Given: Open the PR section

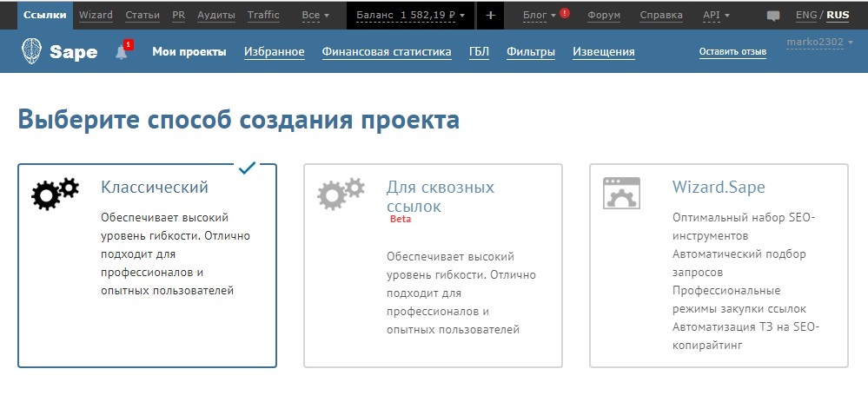Looking at the screenshot, I should [178, 15].
